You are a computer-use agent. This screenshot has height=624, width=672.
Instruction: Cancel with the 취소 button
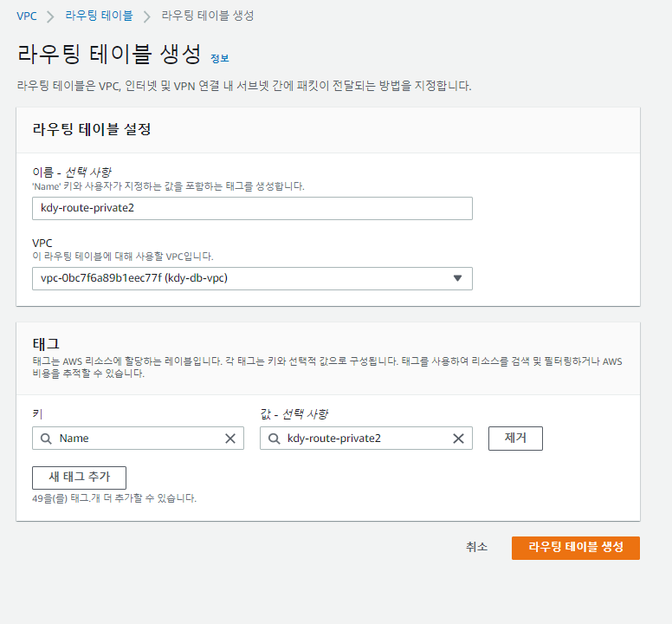click(476, 547)
